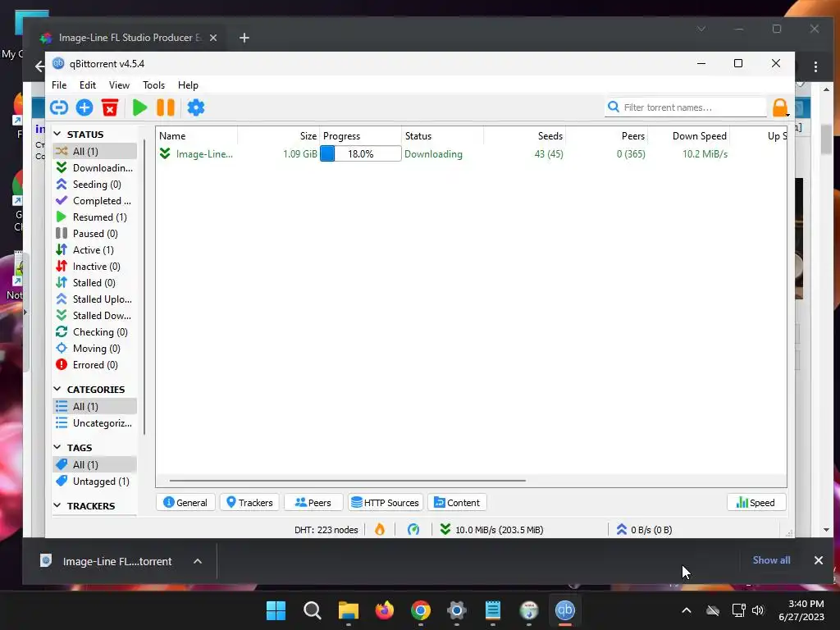This screenshot has height=630, width=840.
Task: Select Checking (0) filter
Action: 95,332
